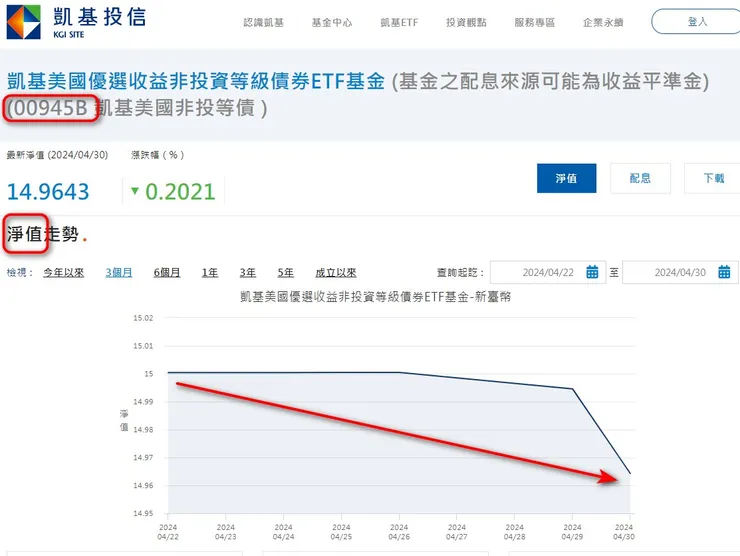740x556 pixels.
Task: Select the 3個月 range link
Action: point(119,272)
